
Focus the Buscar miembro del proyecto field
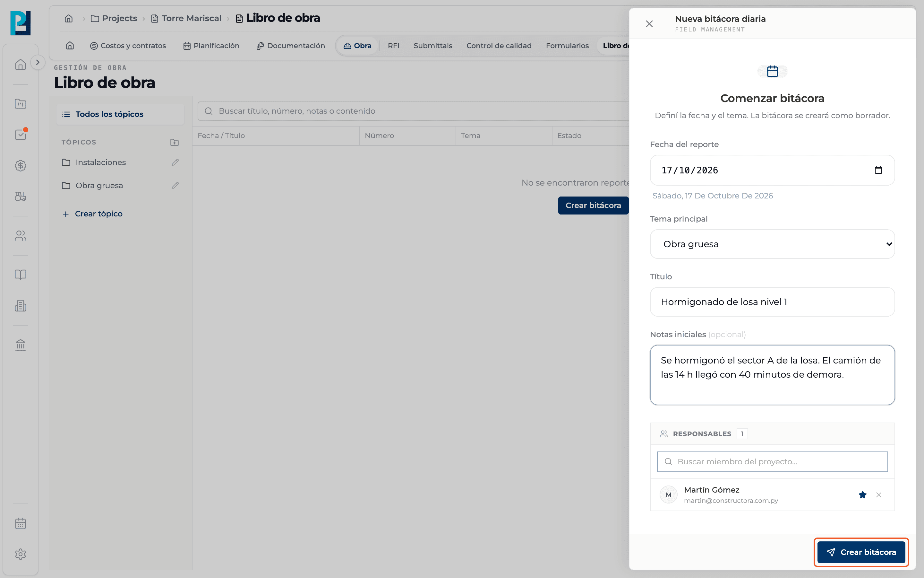[x=772, y=461]
